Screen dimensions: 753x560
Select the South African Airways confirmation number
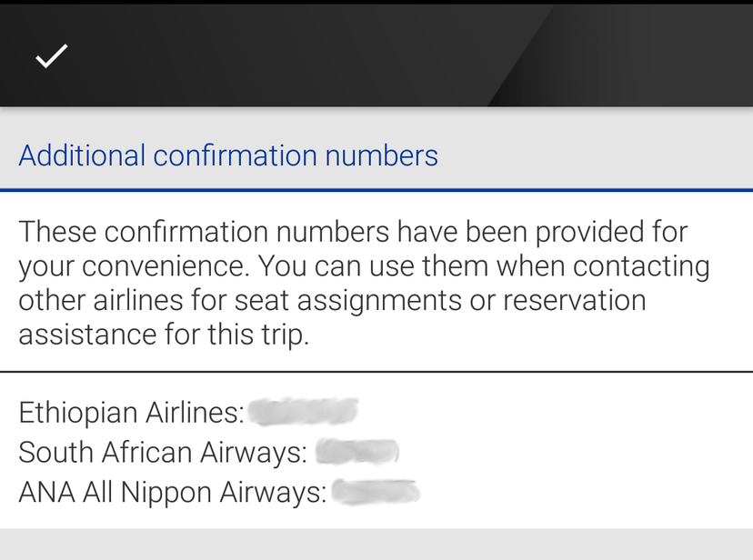(358, 451)
